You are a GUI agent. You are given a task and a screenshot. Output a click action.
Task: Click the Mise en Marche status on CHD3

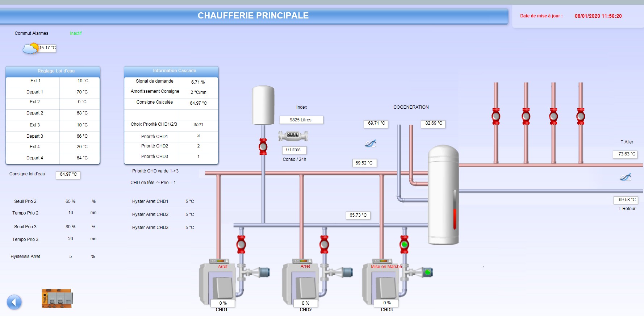(386, 267)
